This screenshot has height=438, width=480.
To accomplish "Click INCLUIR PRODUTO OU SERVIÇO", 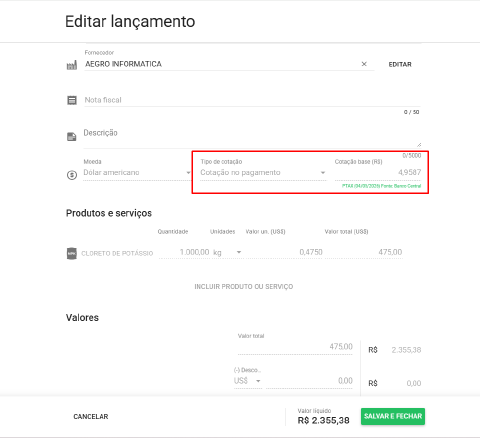I will 244,287.
